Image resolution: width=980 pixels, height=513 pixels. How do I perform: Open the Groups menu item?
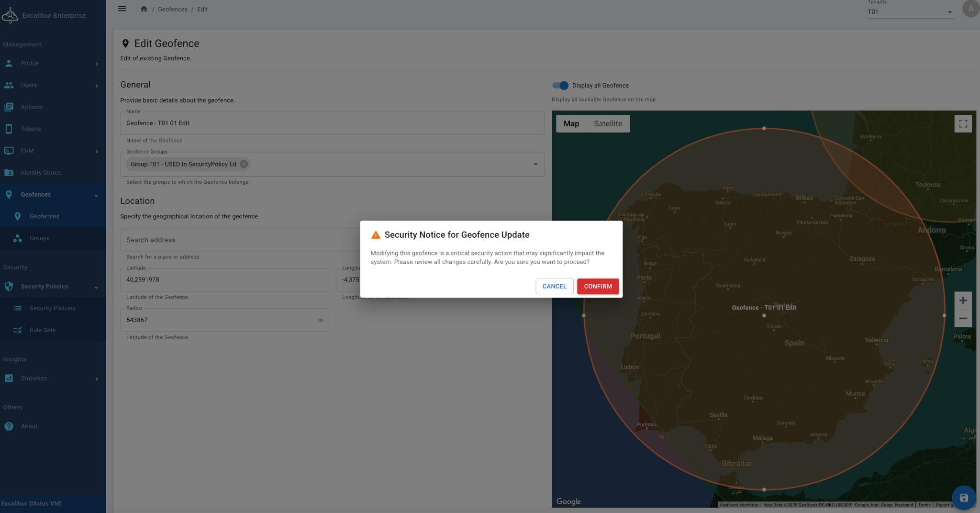click(53, 238)
